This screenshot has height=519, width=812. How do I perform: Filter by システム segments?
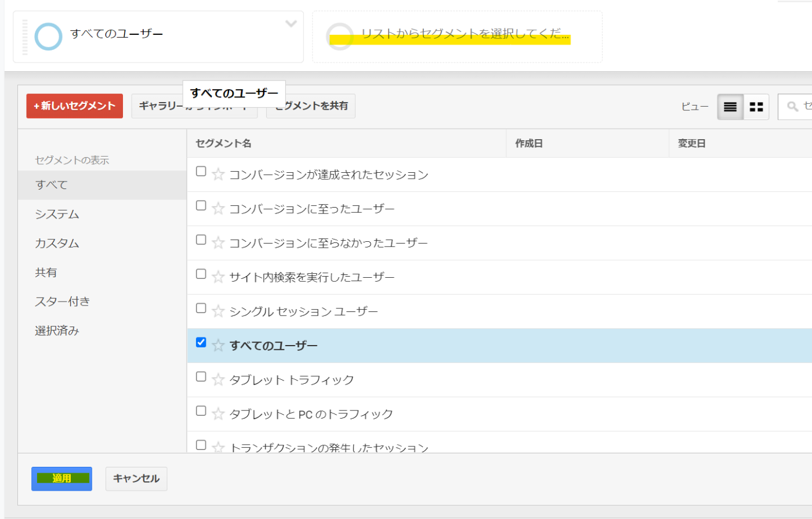point(102,214)
